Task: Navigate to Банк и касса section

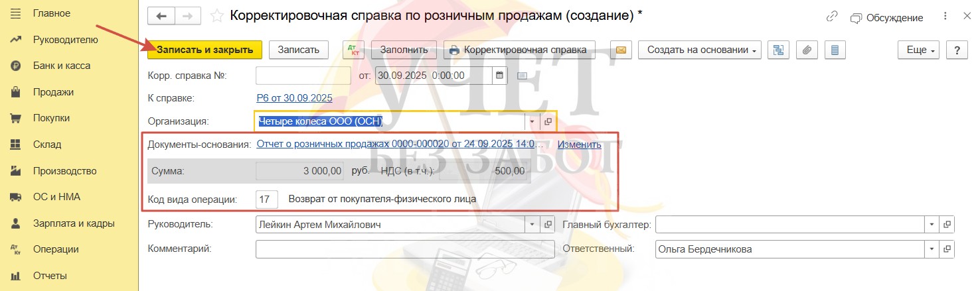Action: (x=61, y=66)
